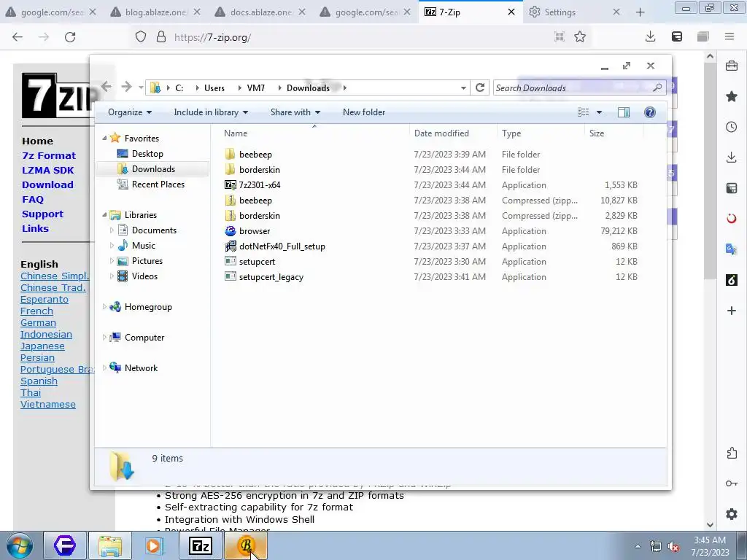Open history clock in browser sidebar

pos(732,127)
